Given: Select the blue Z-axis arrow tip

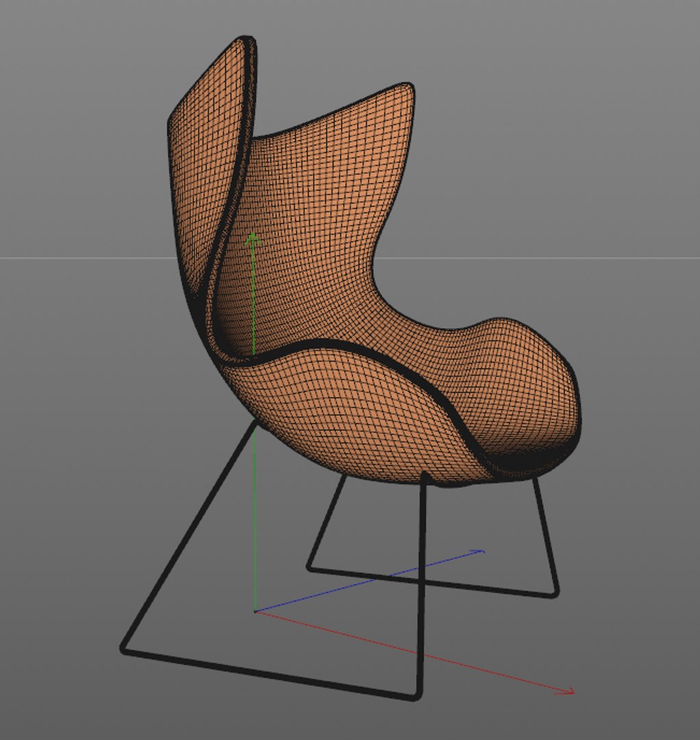Looking at the screenshot, I should pos(476,551).
